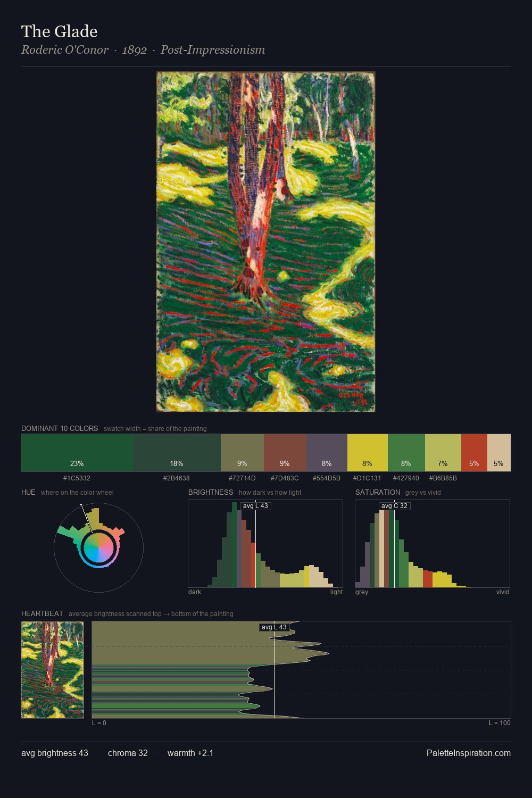The height and width of the screenshot is (798, 532).
Task: Click the 'avg C 32' label in saturation chart
Action: [394, 506]
